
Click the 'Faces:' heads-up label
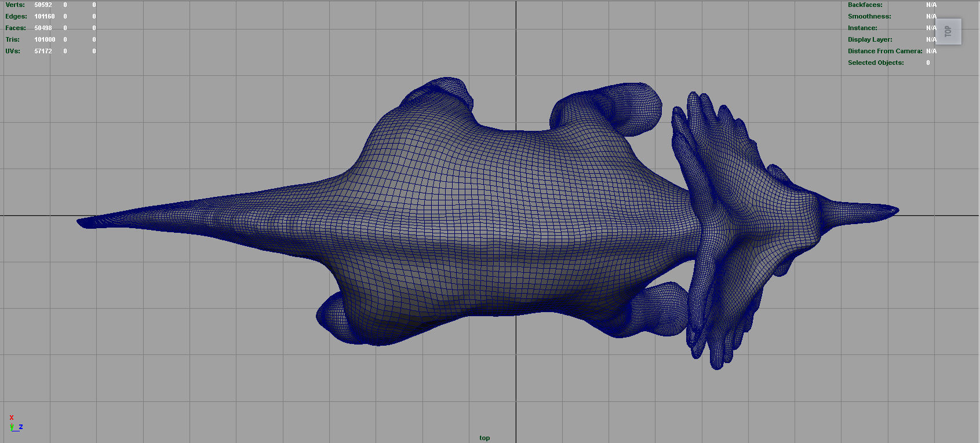coord(16,28)
